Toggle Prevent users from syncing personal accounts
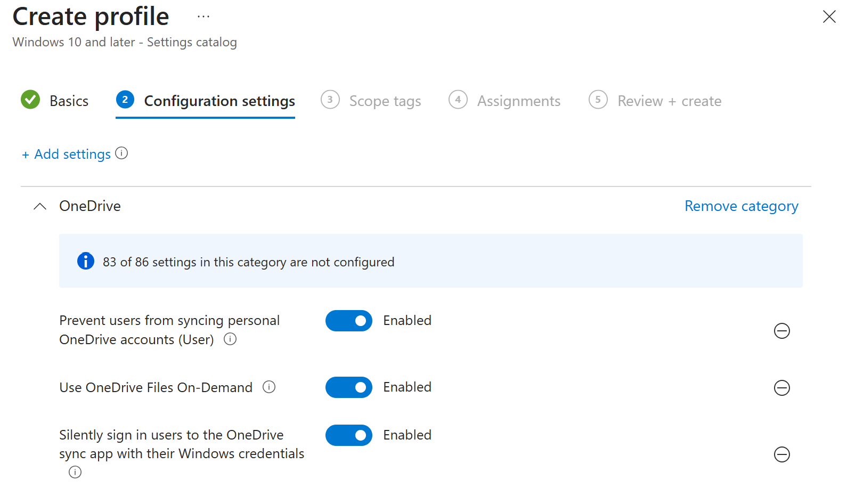This screenshot has height=504, width=847. [x=349, y=321]
